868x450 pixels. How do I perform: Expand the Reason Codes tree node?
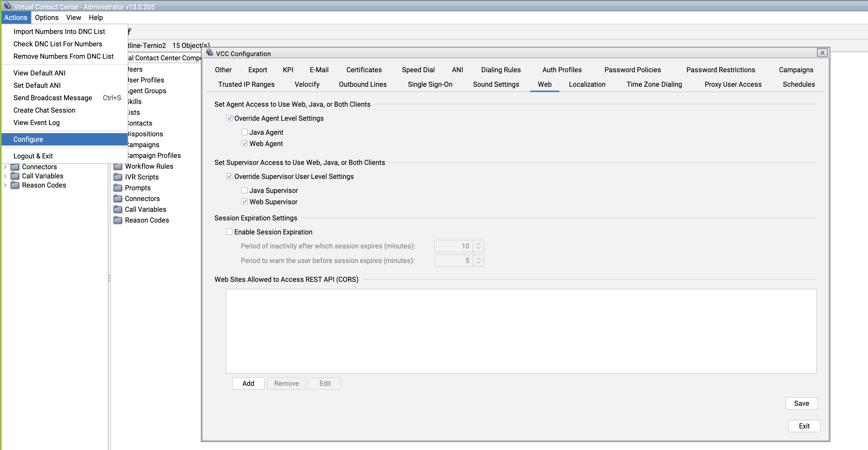click(5, 185)
